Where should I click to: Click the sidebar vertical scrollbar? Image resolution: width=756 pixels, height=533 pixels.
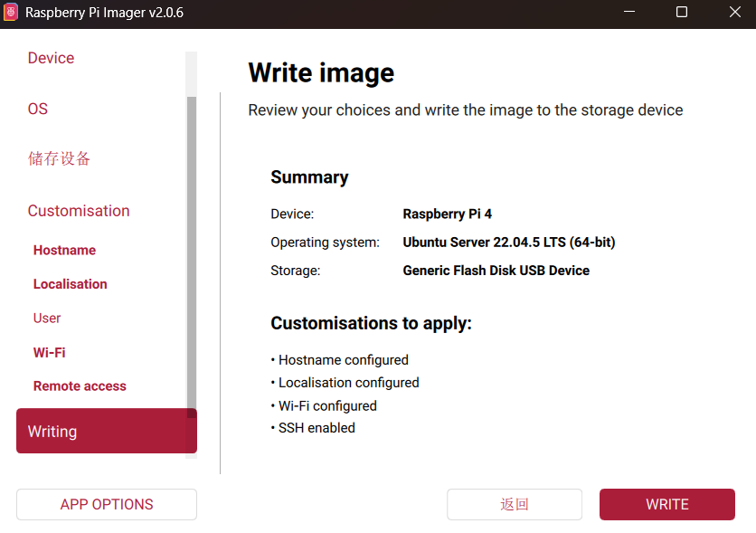(191, 253)
